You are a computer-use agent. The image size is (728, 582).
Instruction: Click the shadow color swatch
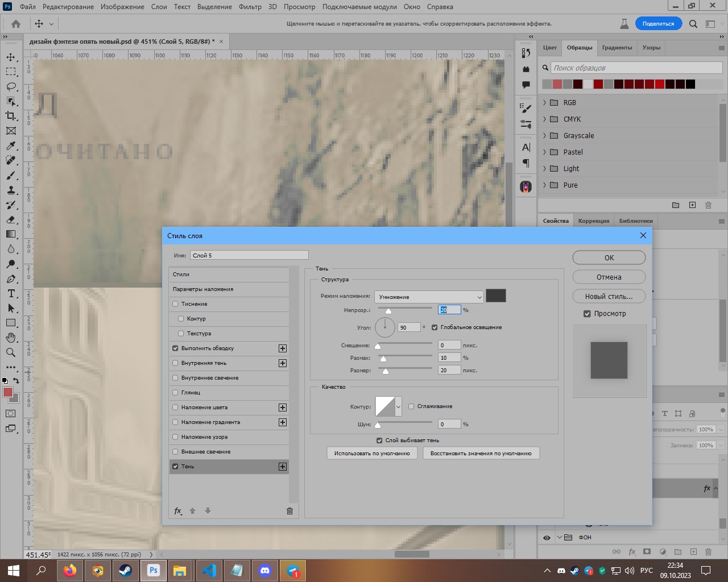click(495, 296)
